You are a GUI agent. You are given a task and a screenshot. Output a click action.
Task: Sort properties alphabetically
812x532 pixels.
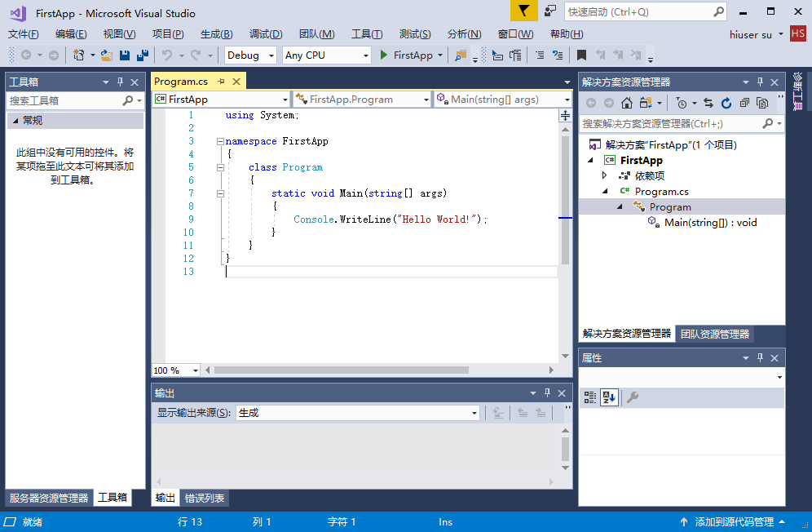point(610,397)
